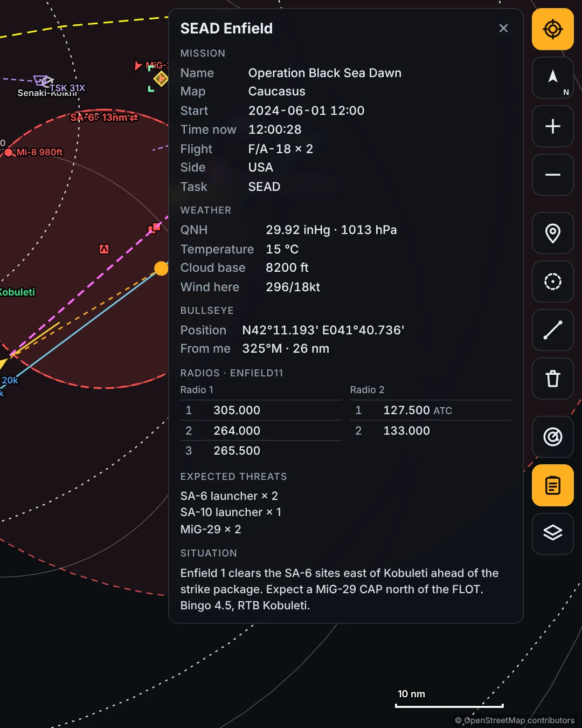Close the SEAD Enfield briefing panel
Viewport: 582px width, 728px height.
point(503,28)
